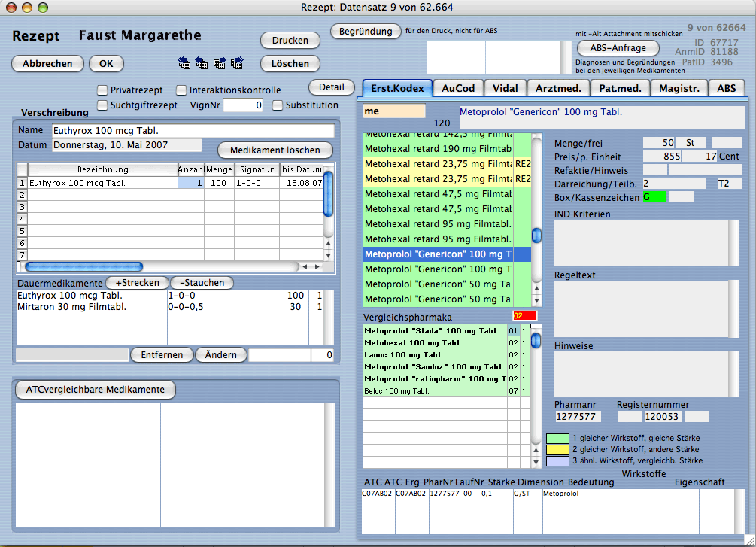Click Medikament löschen

pos(275,150)
